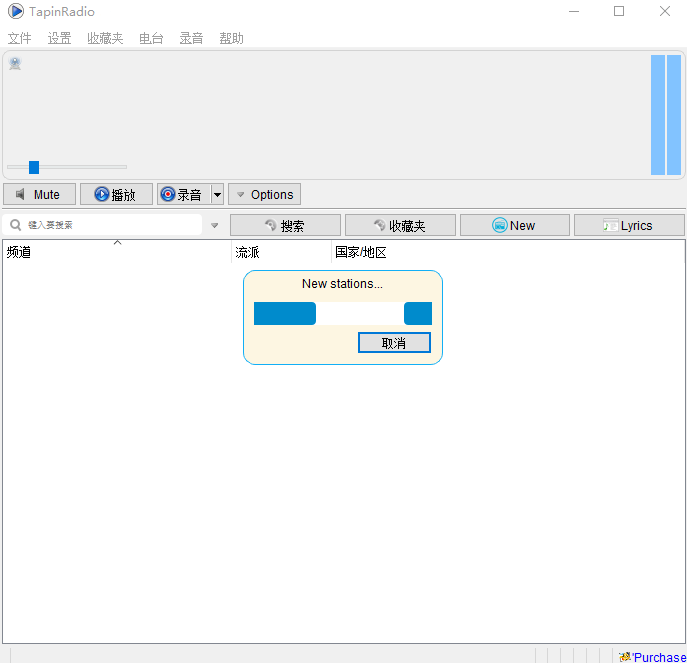This screenshot has height=663, width=687.
Task: Start recording with the 录音 button
Action: pos(182,194)
